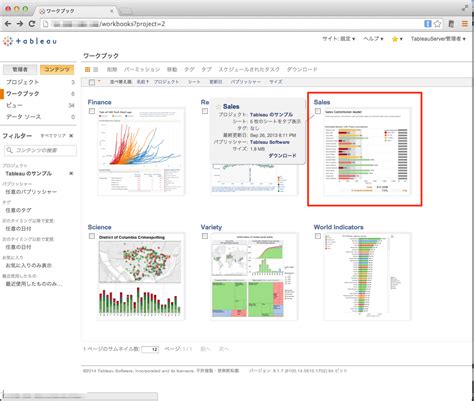Open the favorites star dropdown
This screenshot has width=474, height=401.
click(x=397, y=39)
